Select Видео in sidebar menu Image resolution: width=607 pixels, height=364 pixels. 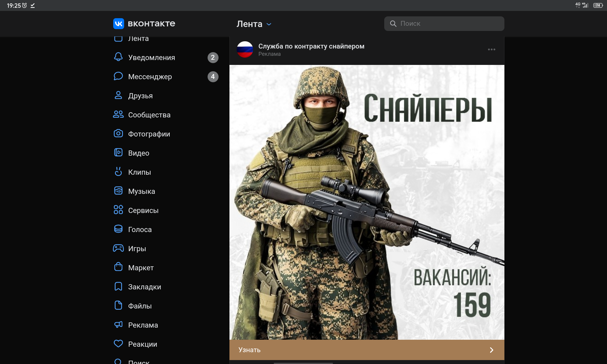[x=138, y=153]
